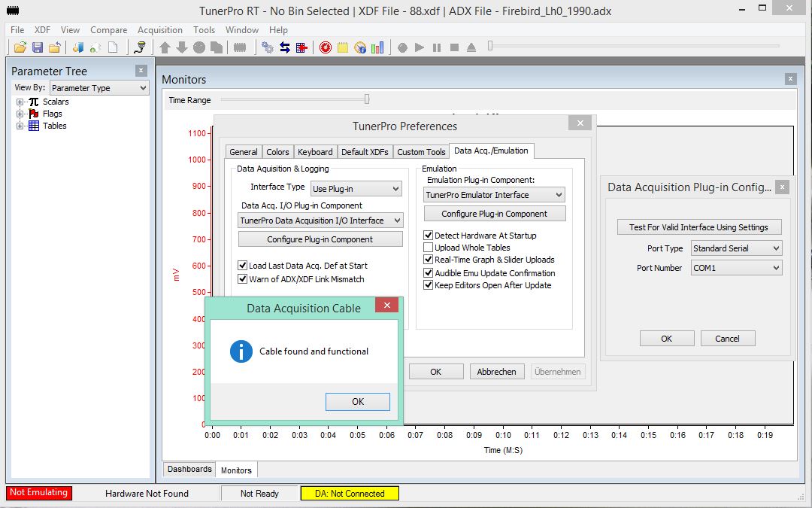Switch to the Colors preferences tab
The height and width of the screenshot is (508, 812).
pyautogui.click(x=277, y=152)
